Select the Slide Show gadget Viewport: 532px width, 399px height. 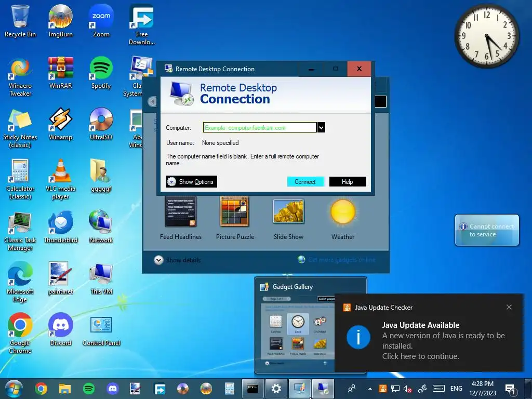289,219
